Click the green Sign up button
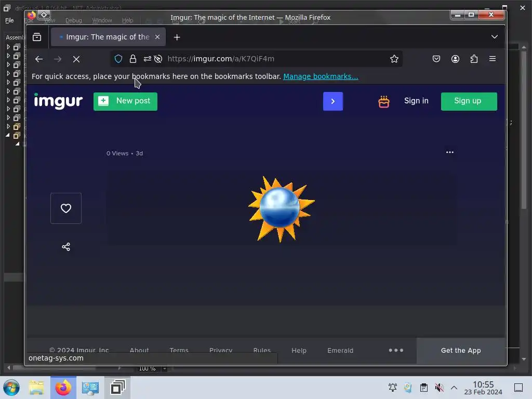Viewport: 532px width, 399px height. tap(469, 101)
